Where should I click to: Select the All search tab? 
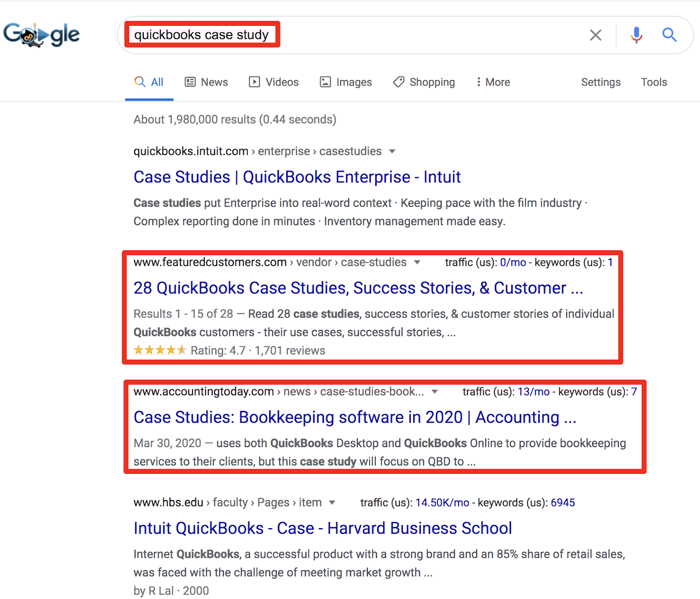[x=149, y=82]
